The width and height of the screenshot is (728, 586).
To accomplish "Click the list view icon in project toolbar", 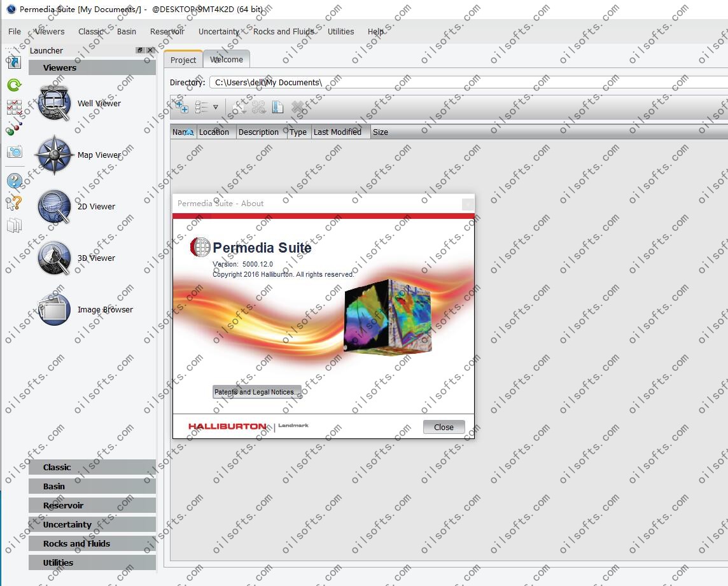I will (x=202, y=108).
